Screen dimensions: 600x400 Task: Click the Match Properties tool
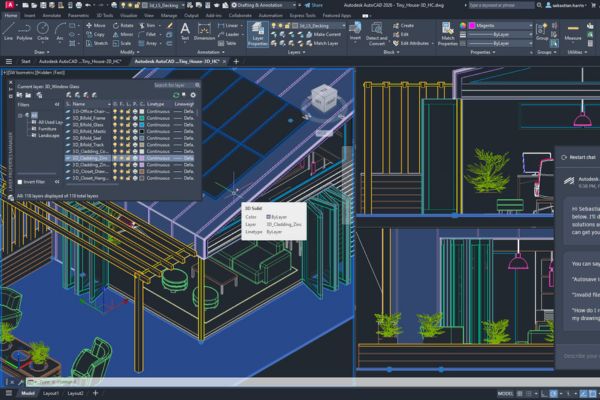447,34
